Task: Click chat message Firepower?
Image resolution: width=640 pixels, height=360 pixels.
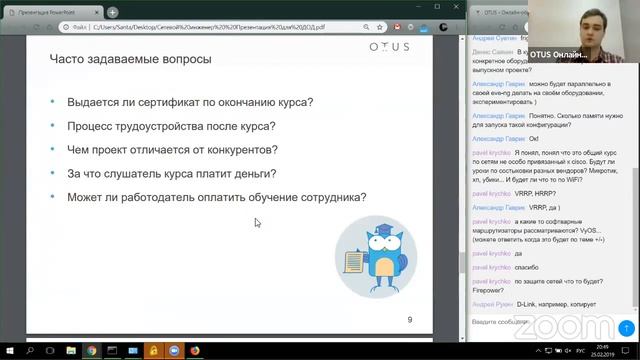Action: [x=488, y=291]
